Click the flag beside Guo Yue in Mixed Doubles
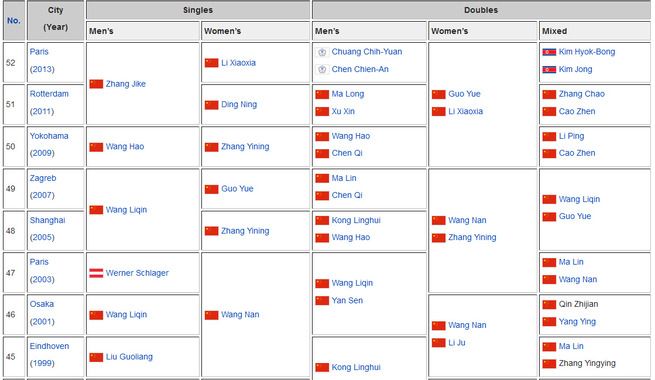Screen dimensions: 655x380 point(549,217)
